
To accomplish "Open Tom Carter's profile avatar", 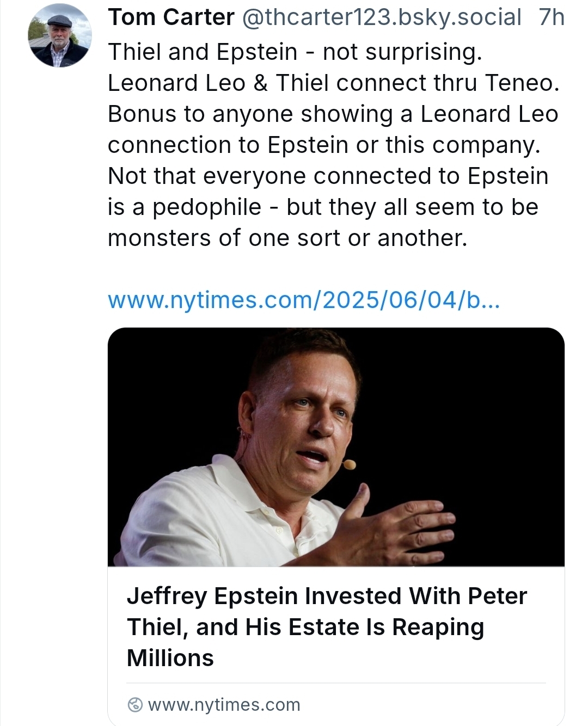I will tap(60, 36).
